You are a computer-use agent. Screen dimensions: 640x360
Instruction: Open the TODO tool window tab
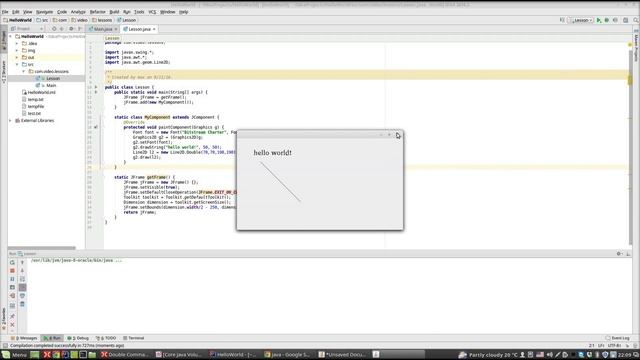(x=106, y=338)
